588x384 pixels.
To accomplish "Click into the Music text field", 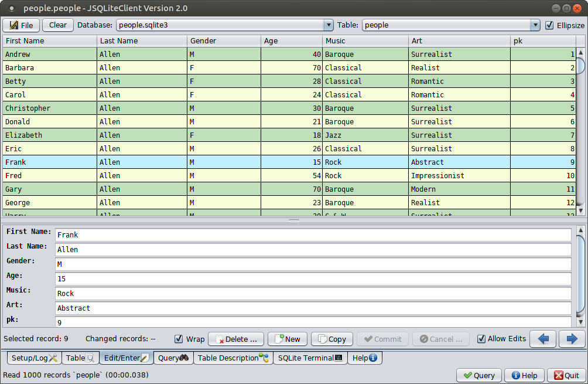I will tap(313, 293).
